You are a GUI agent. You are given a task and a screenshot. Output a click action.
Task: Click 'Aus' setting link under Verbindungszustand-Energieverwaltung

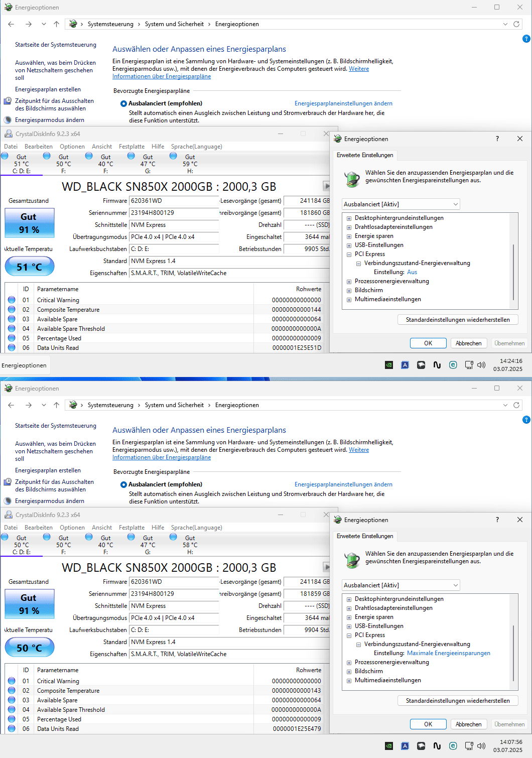[x=412, y=272]
